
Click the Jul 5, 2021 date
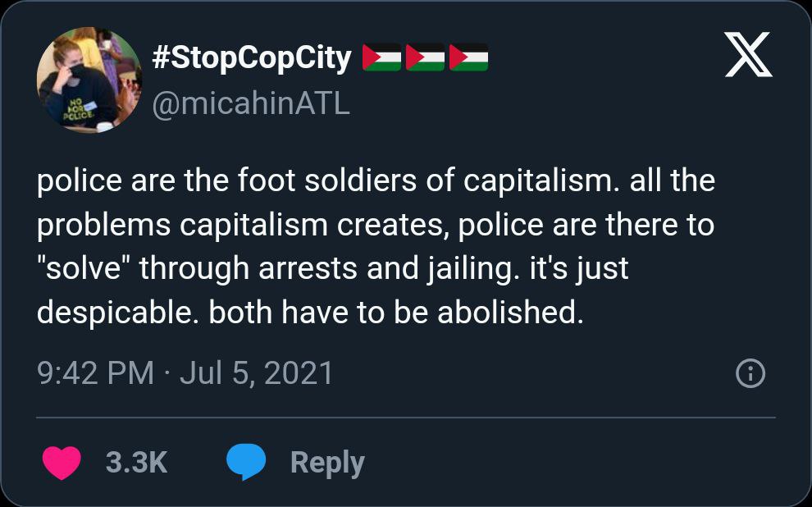pyautogui.click(x=256, y=374)
